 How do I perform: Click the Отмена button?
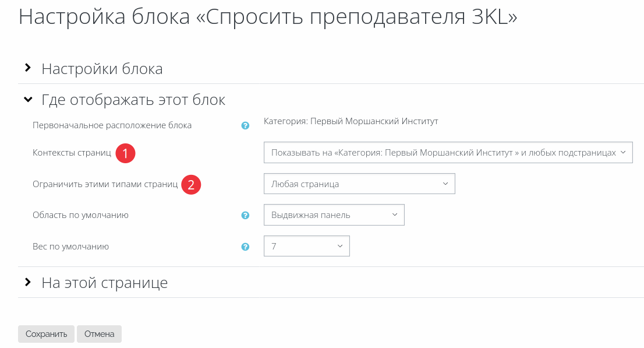(99, 334)
